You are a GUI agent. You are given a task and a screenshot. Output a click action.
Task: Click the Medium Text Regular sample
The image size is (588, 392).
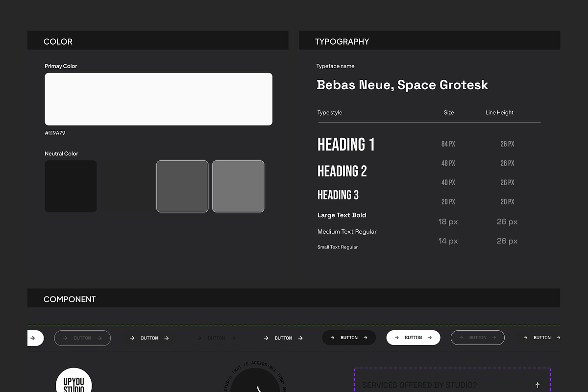347,232
